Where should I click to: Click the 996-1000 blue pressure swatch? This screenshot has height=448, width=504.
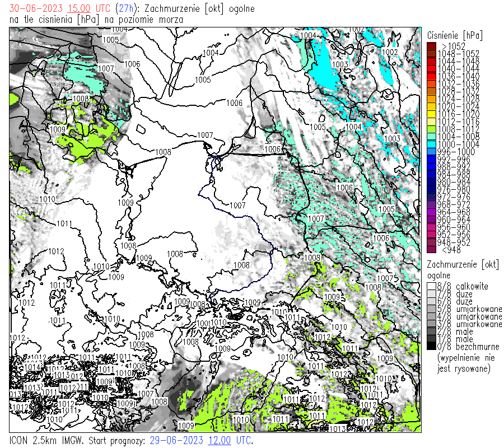(x=431, y=152)
